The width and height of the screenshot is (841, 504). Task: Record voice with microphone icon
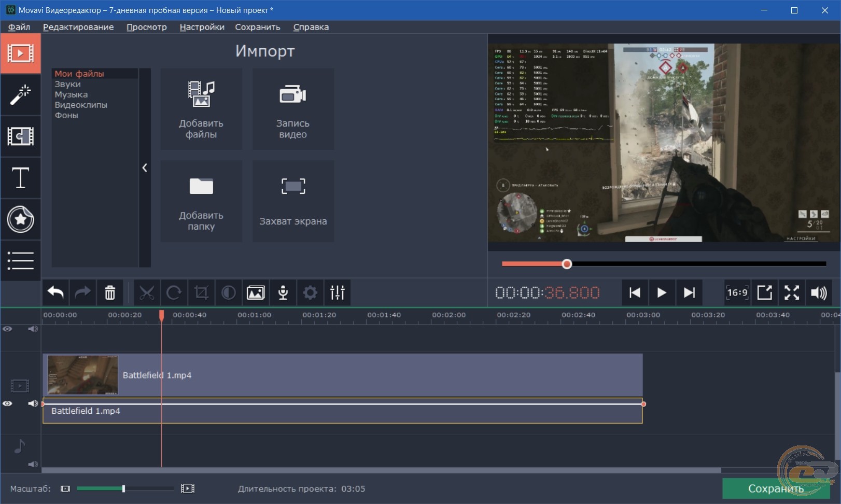click(283, 293)
